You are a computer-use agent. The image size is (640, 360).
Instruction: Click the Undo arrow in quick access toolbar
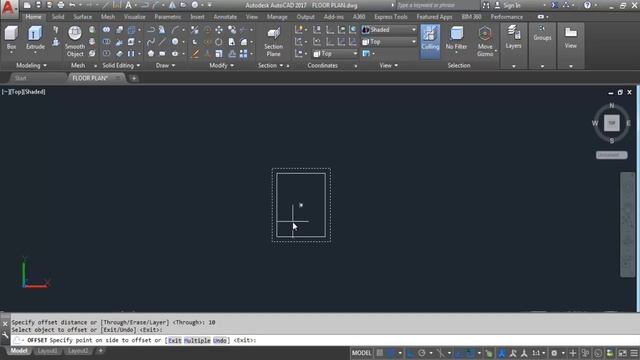point(72,5)
